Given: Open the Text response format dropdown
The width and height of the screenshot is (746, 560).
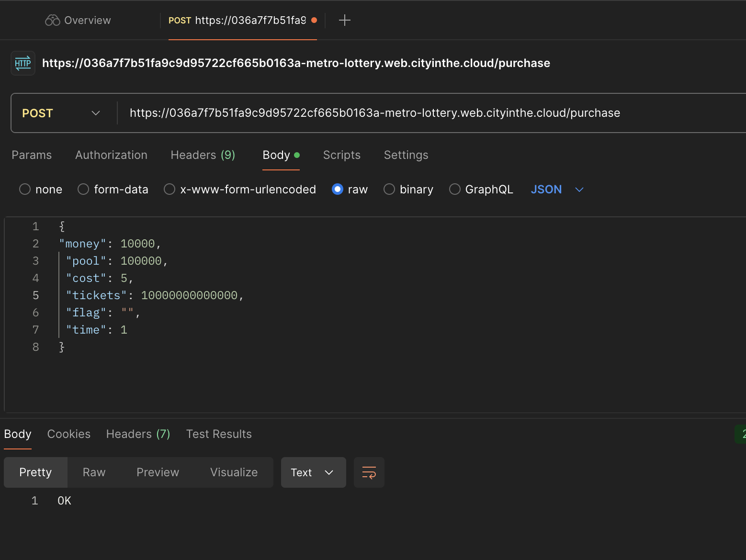Looking at the screenshot, I should [x=313, y=472].
